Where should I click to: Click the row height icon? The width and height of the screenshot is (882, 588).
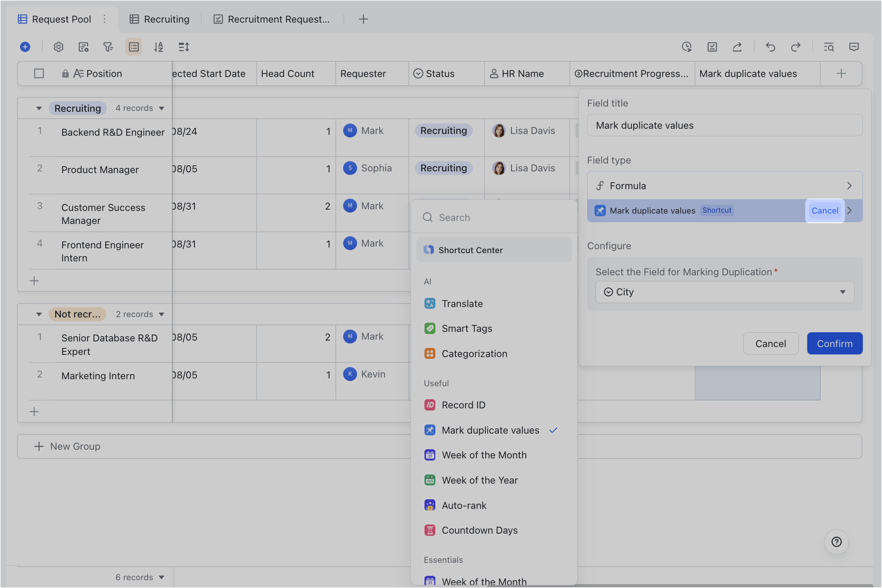click(x=184, y=47)
